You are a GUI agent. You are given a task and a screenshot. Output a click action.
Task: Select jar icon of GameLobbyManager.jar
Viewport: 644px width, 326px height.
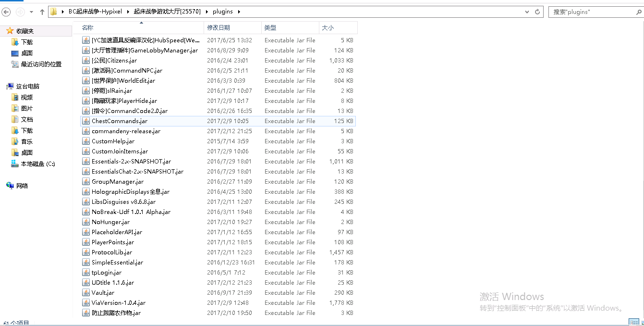86,50
